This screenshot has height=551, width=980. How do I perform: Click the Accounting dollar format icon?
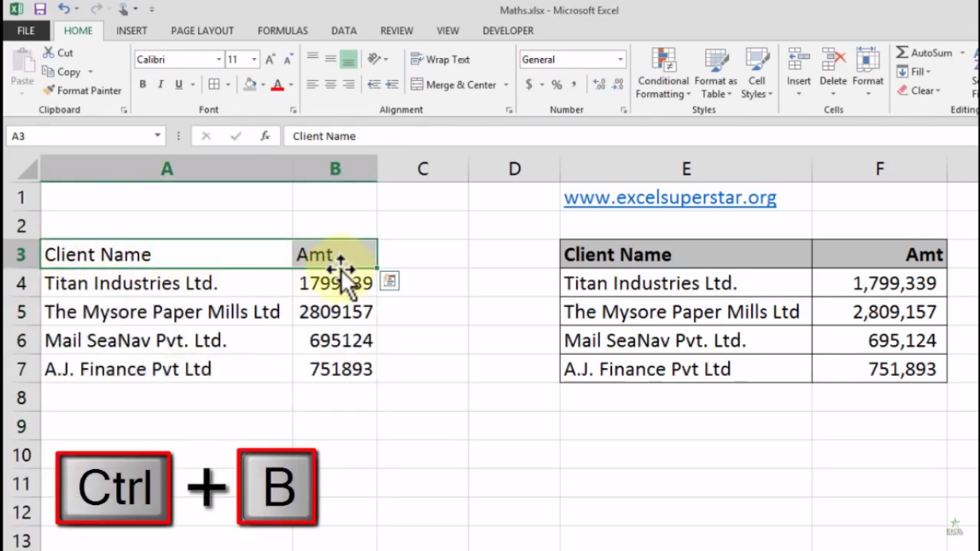tap(529, 84)
